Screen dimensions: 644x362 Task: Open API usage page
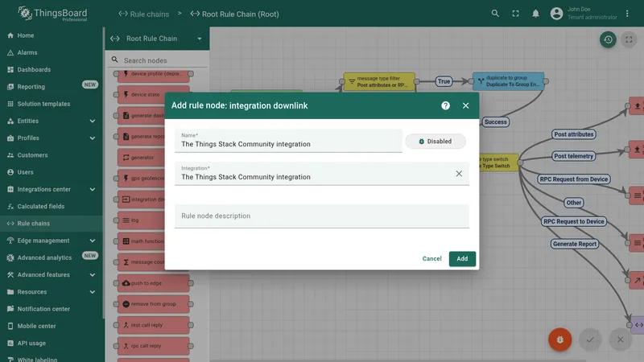point(52,343)
